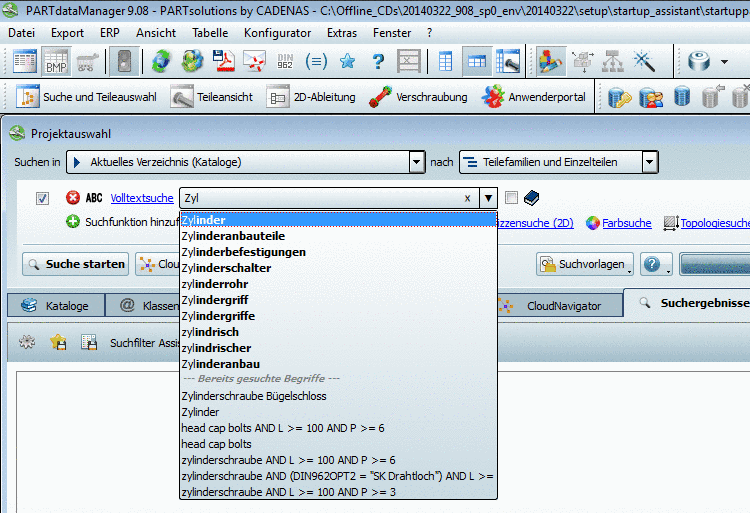Toggle the BMP preview icon
This screenshot has width=750, height=513.
click(x=56, y=62)
